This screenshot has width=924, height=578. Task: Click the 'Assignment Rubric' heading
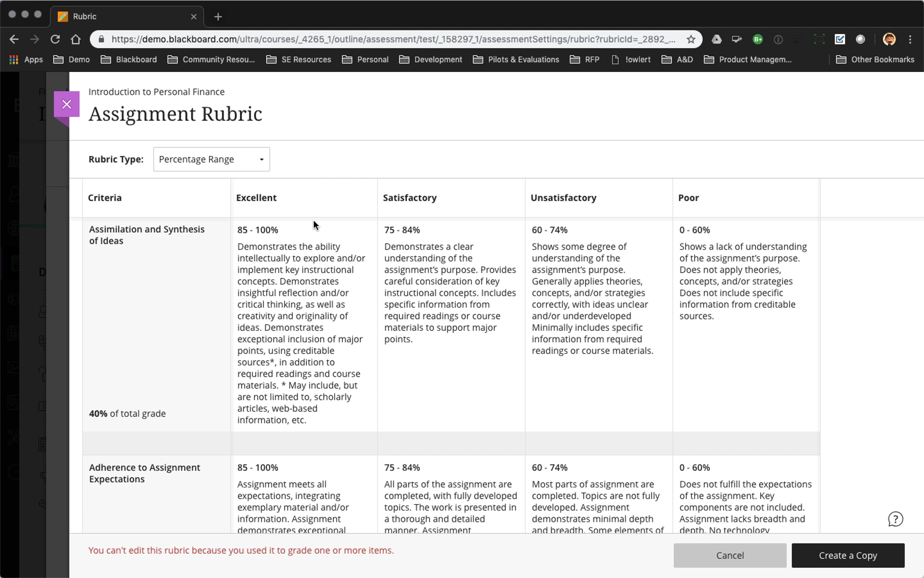[x=175, y=114]
